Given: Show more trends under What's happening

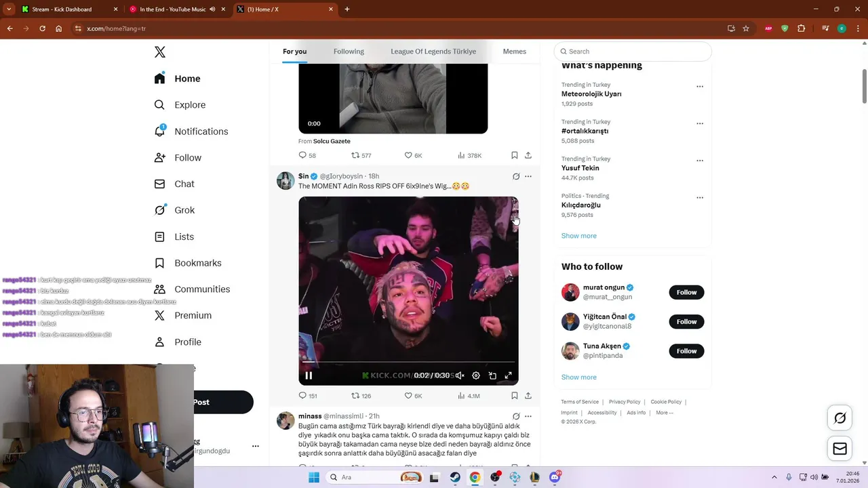Looking at the screenshot, I should (578, 236).
